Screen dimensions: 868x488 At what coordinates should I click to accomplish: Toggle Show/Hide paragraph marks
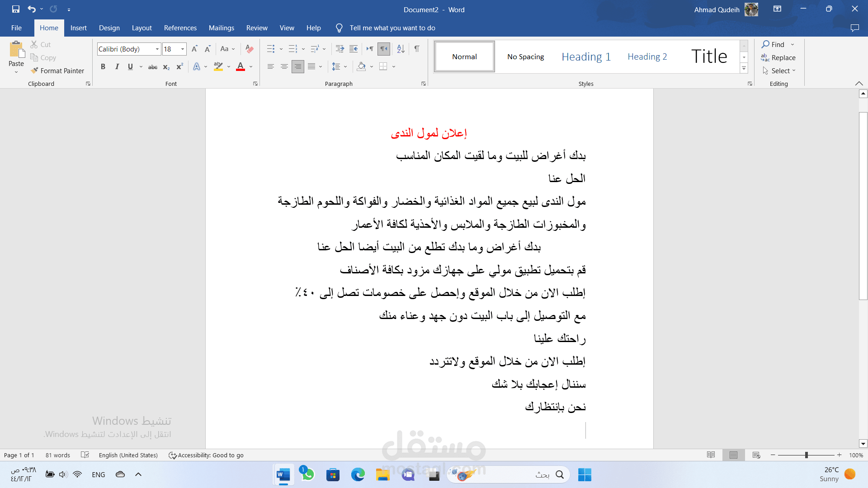(417, 49)
